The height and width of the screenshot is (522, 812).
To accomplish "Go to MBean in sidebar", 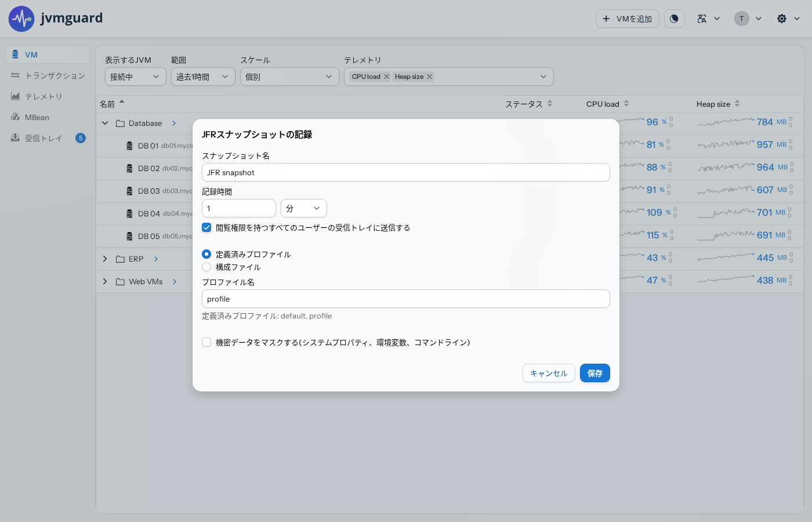I will [x=48, y=117].
